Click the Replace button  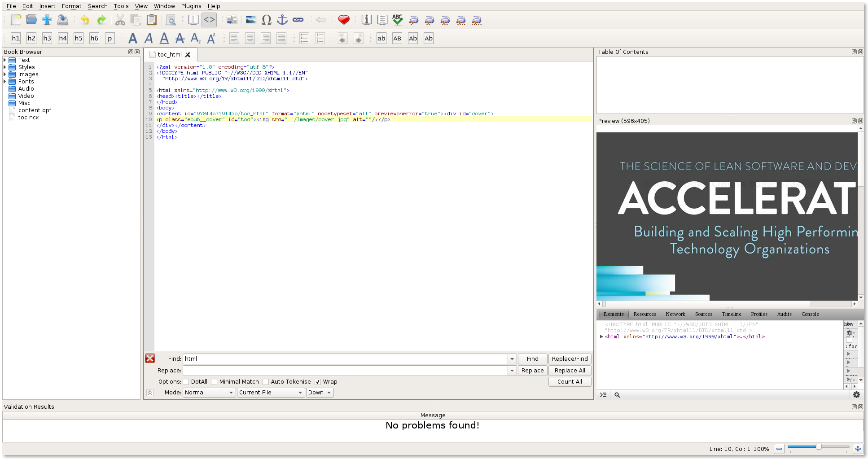533,371
